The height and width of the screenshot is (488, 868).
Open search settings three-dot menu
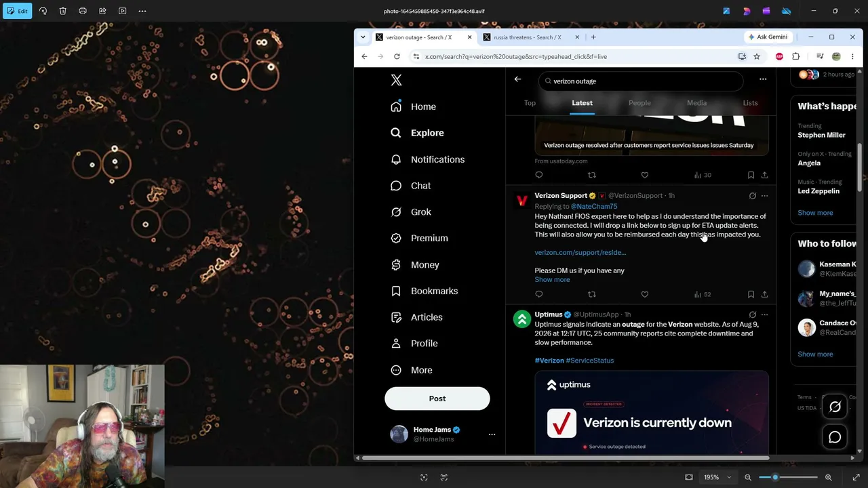[763, 79]
